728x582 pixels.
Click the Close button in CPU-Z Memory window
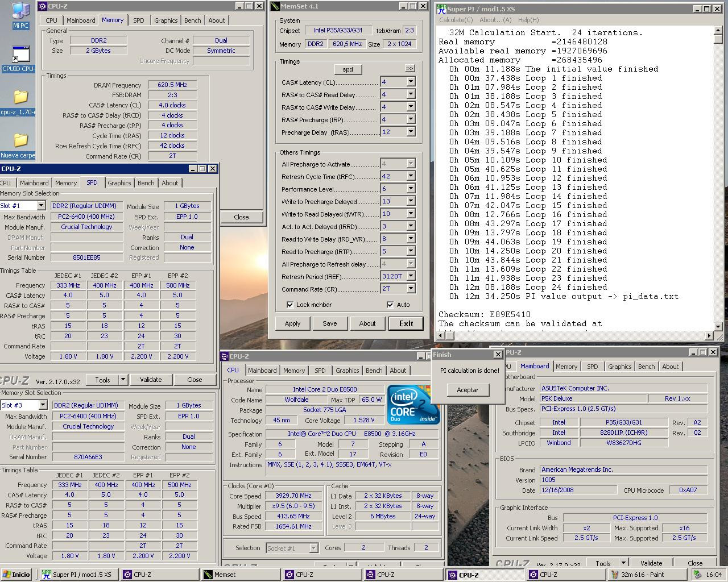241,217
